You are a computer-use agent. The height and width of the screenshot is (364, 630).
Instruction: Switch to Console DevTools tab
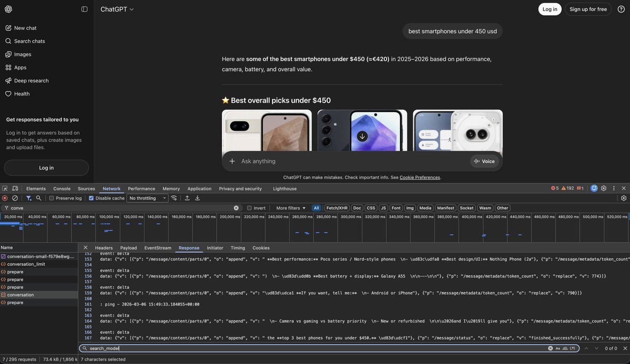pos(62,188)
